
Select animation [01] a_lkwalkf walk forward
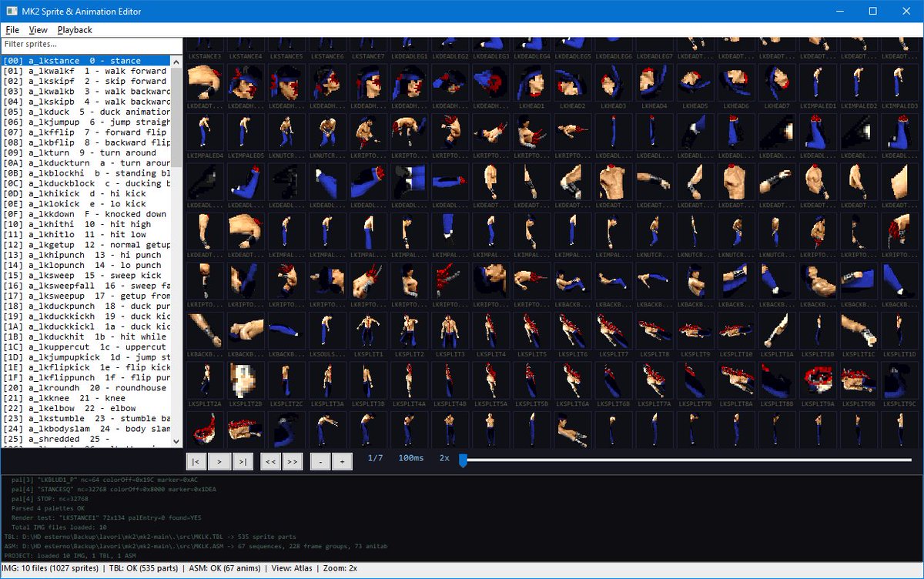85,71
